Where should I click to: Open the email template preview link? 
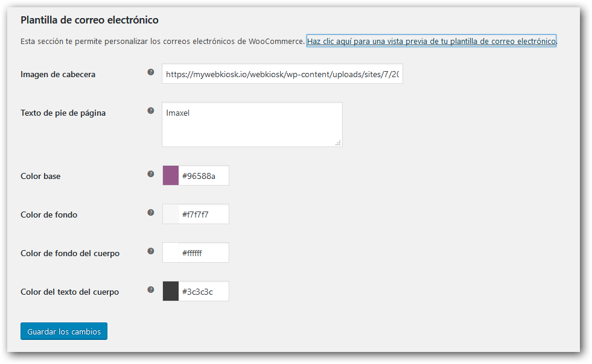pos(431,41)
